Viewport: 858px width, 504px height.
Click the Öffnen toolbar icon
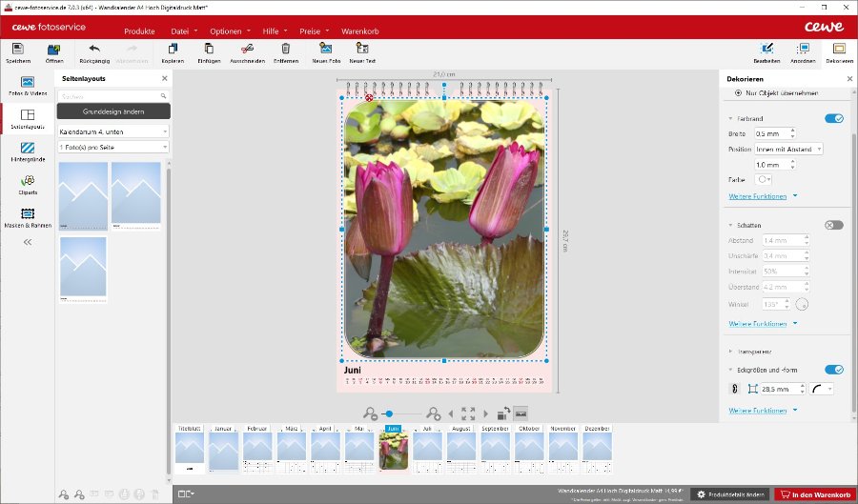[54, 50]
